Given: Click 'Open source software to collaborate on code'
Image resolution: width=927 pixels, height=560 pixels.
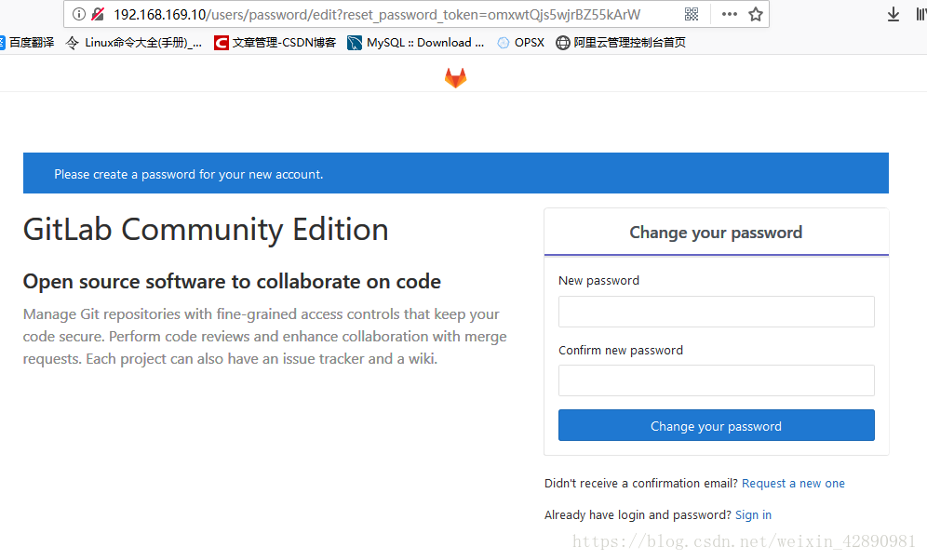Looking at the screenshot, I should (x=232, y=281).
